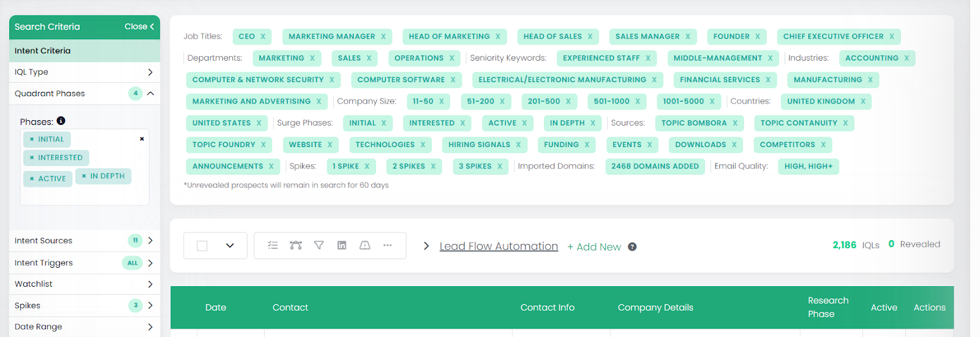Click the help question mark beside Add New

pyautogui.click(x=632, y=247)
